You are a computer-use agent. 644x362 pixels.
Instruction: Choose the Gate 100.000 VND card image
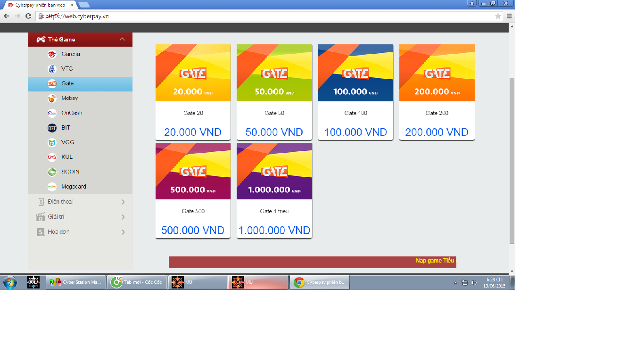pos(356,73)
